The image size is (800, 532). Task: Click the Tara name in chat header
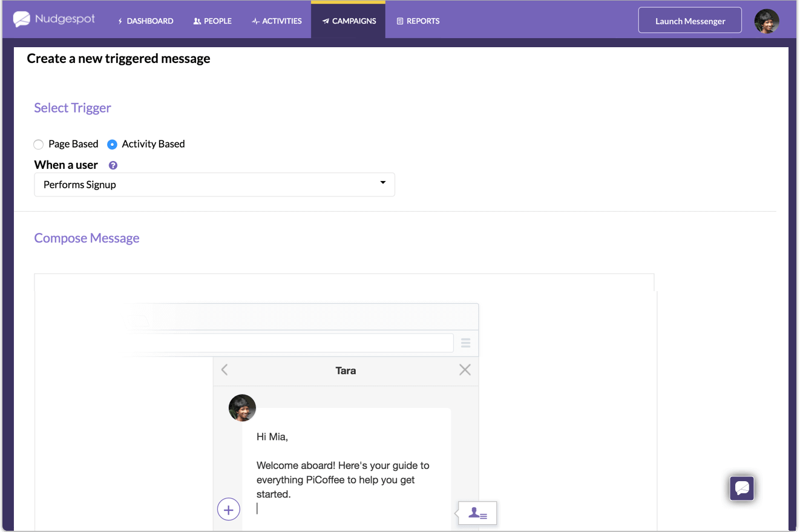pos(346,370)
